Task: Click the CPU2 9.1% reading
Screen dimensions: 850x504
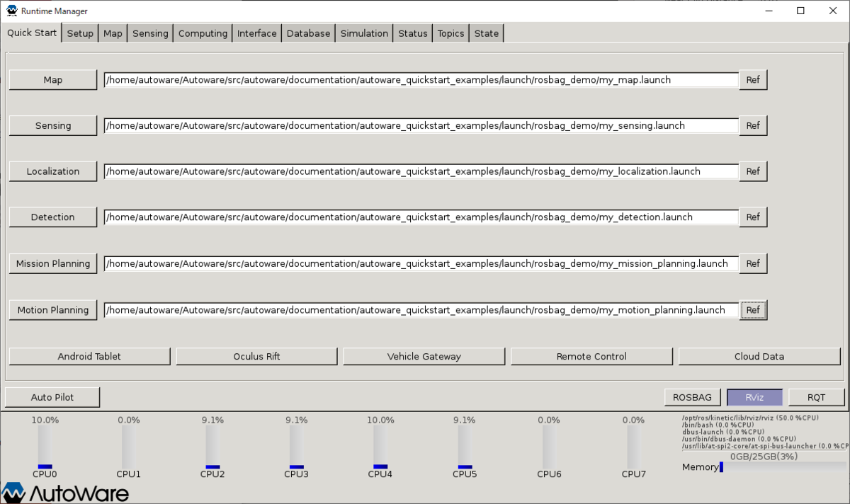Action: 212,420
